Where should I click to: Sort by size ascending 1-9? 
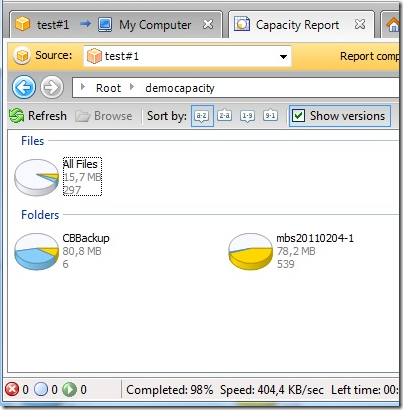[x=247, y=116]
